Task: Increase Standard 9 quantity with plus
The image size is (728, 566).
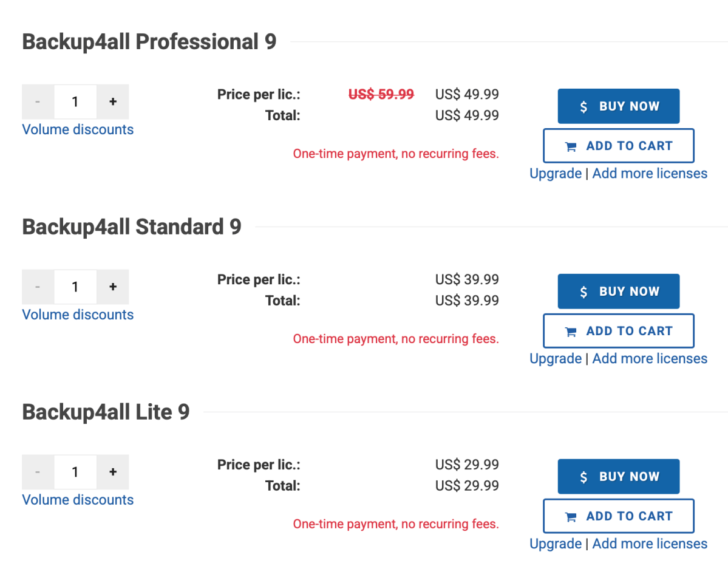Action: [113, 287]
